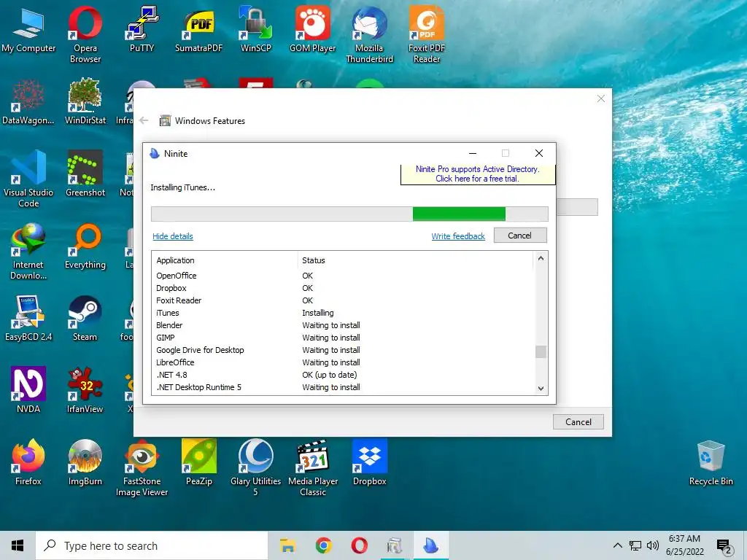The height and width of the screenshot is (560, 747).
Task: Switch to Windows Features taskbar button
Action: [x=395, y=545]
